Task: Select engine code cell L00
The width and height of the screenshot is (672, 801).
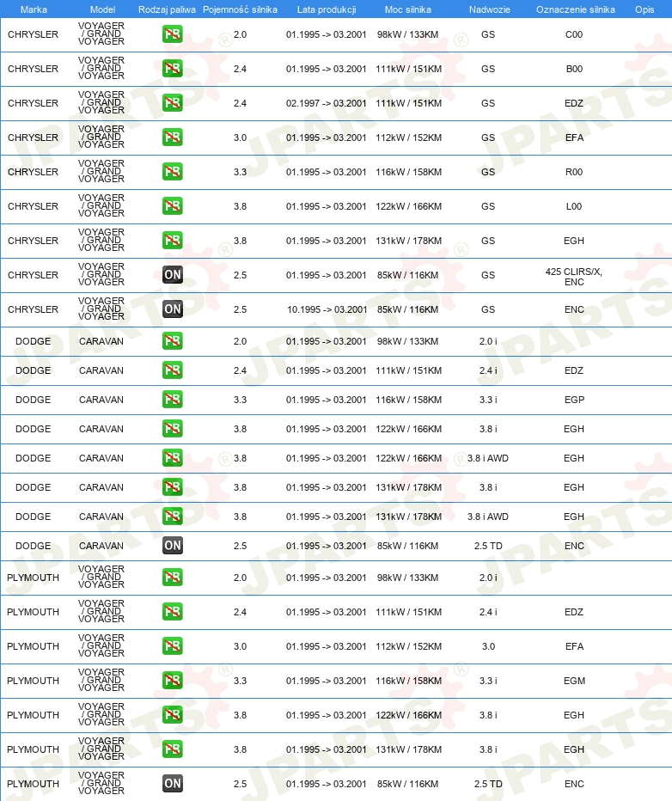Action: (x=574, y=206)
